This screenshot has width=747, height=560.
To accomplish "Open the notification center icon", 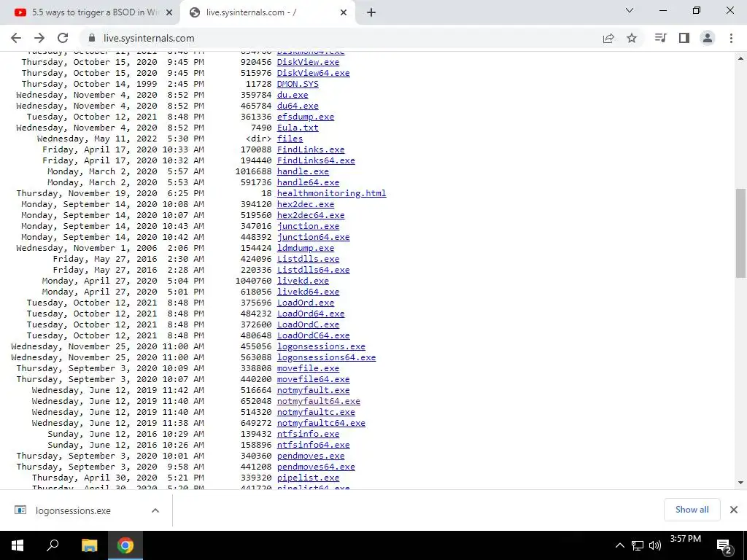I will click(724, 546).
